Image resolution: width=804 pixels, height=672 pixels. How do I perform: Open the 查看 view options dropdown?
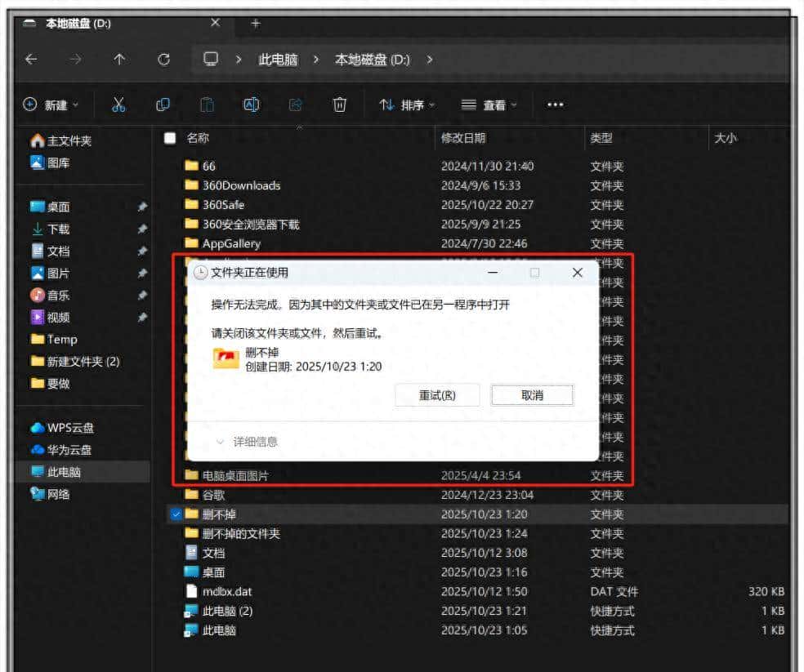point(488,105)
